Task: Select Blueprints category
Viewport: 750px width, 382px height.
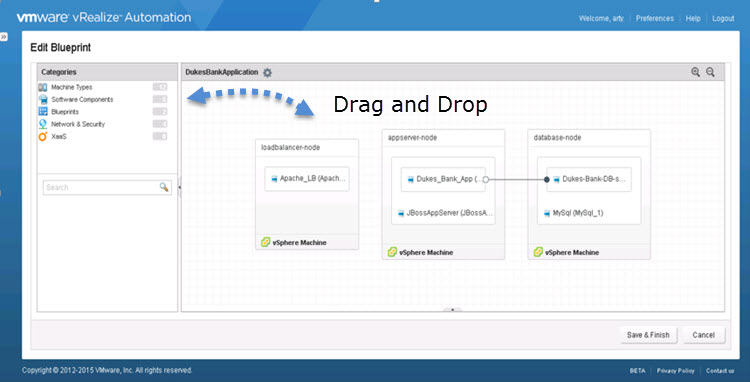Action: coord(65,112)
